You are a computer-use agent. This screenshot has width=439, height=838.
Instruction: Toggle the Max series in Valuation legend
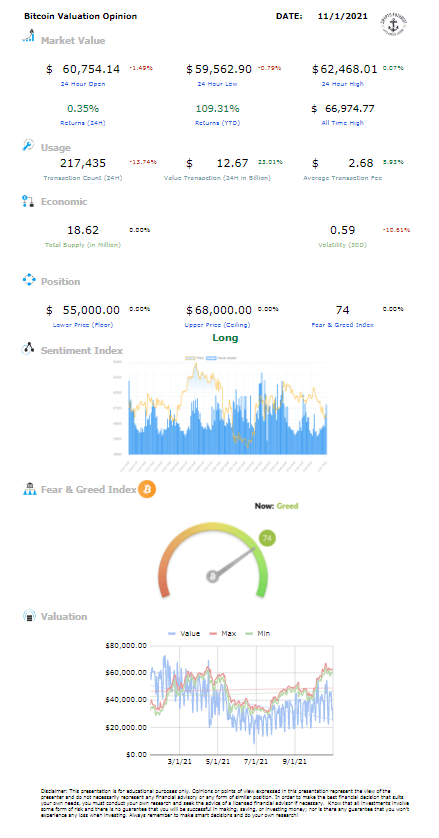222,633
